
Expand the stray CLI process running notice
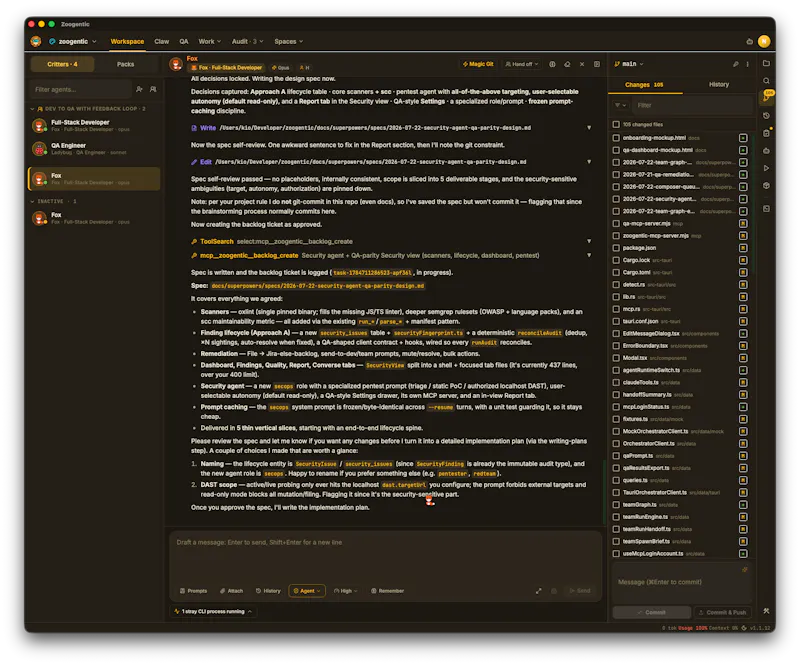[x=213, y=611]
